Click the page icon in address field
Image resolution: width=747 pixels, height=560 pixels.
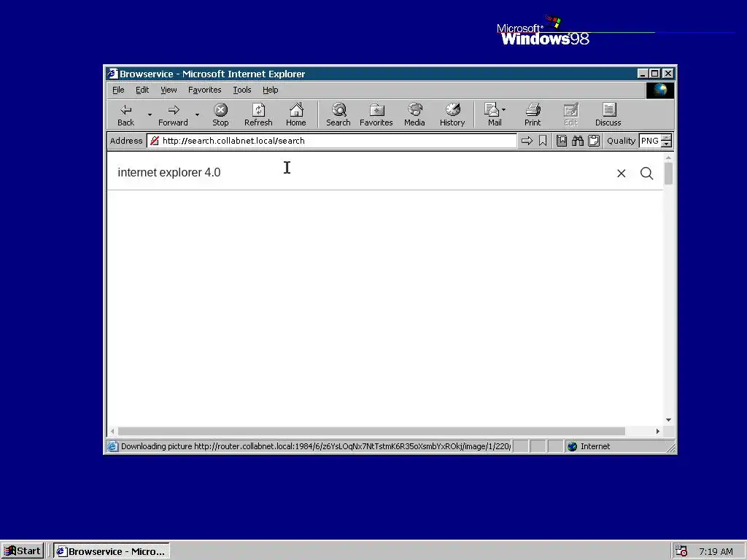155,141
